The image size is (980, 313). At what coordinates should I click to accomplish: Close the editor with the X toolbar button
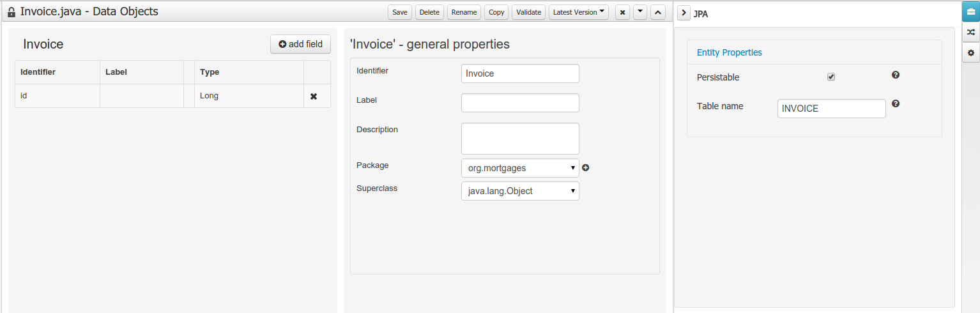[622, 12]
